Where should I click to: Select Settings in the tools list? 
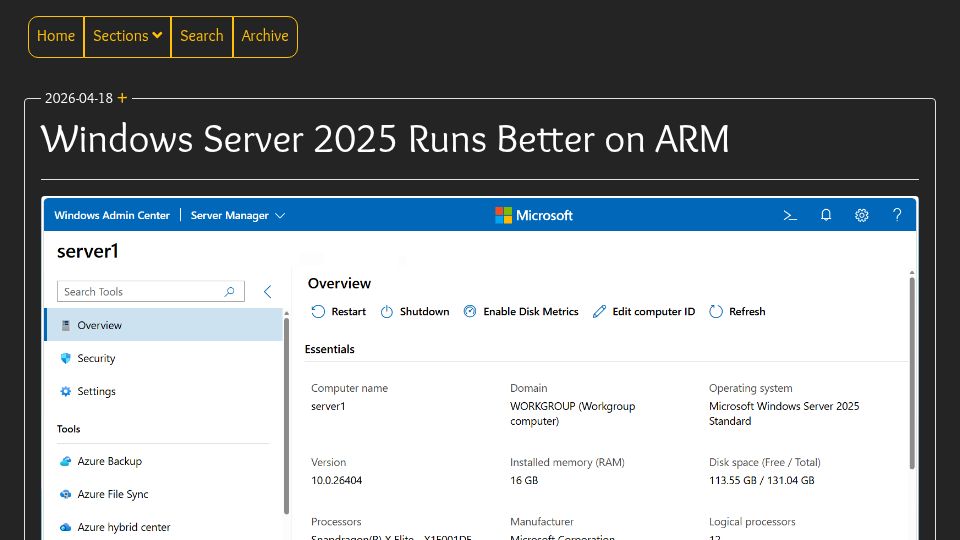[x=163, y=391]
